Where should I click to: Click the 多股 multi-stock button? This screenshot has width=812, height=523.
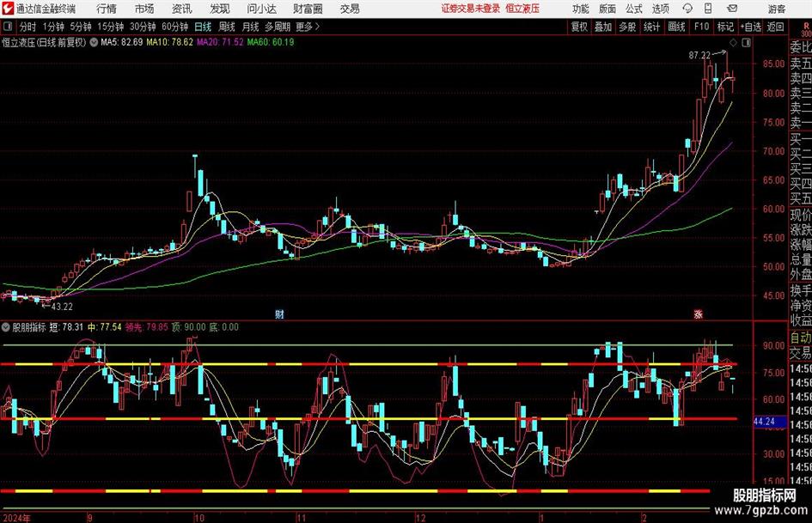point(627,27)
